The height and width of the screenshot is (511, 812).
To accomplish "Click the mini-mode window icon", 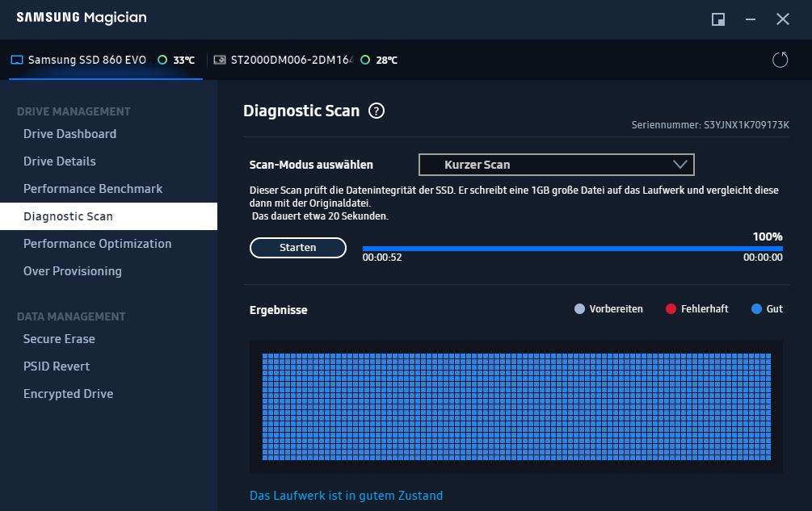I will tap(718, 19).
